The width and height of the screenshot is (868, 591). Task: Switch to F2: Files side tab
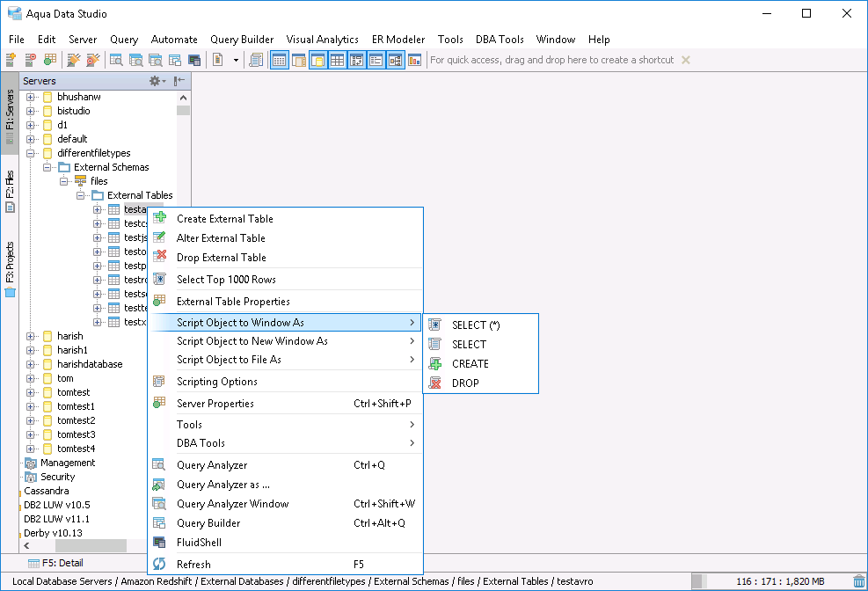pos(10,192)
